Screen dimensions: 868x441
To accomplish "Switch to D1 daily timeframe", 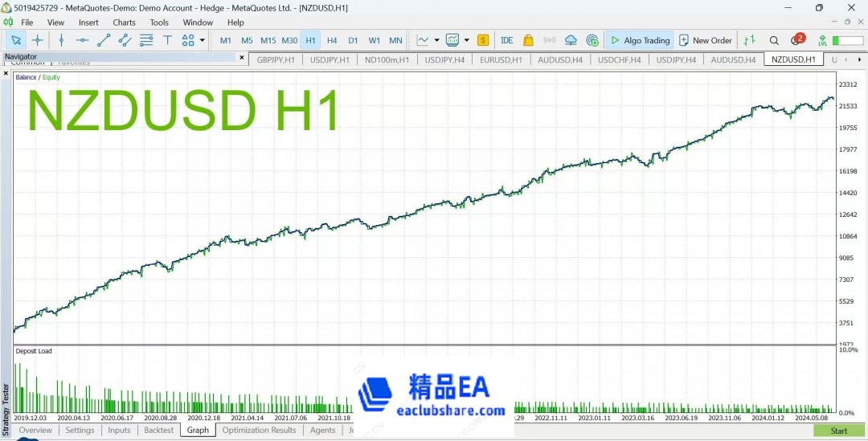I will pos(353,40).
